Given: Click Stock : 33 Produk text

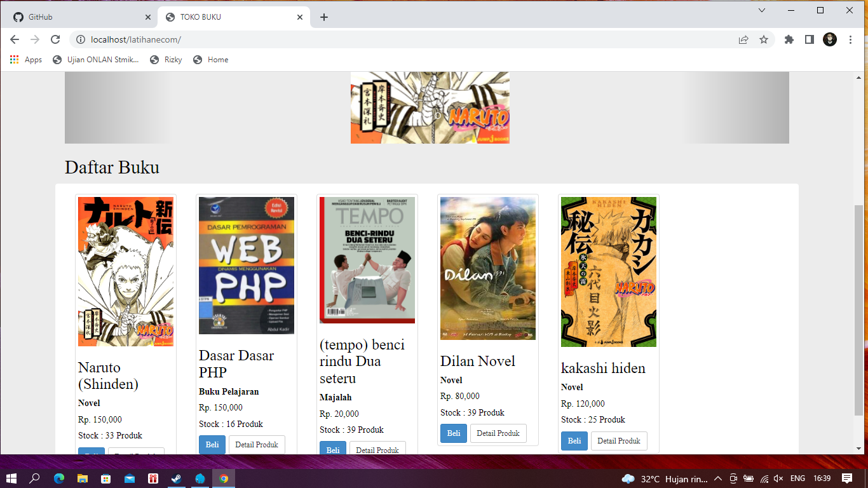Looking at the screenshot, I should pyautogui.click(x=110, y=435).
